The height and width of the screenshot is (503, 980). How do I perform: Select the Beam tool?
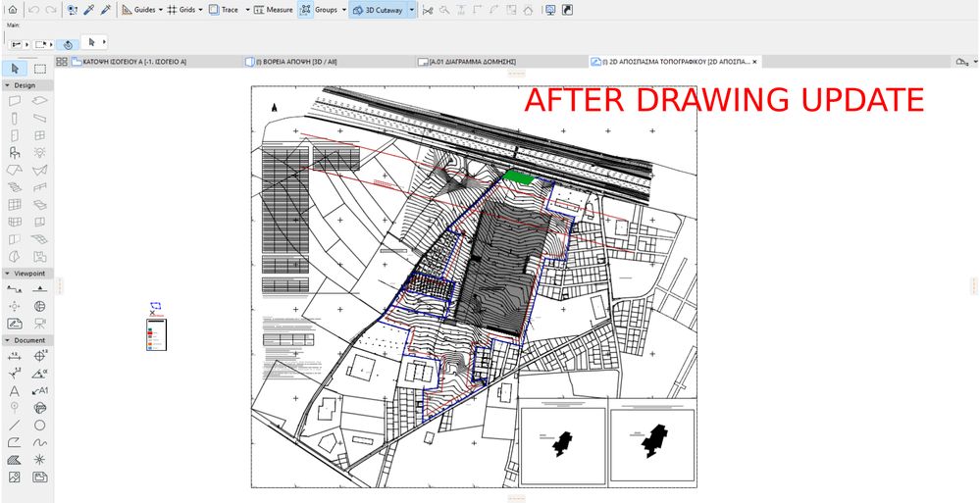point(40,118)
